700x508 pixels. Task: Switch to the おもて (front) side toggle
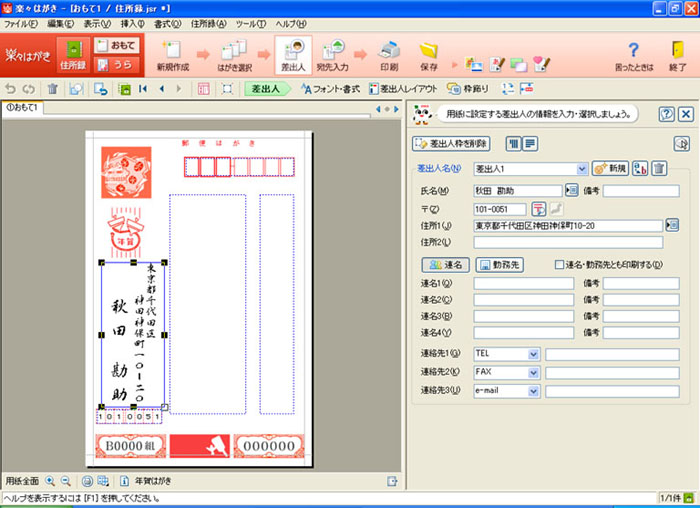pyautogui.click(x=116, y=46)
